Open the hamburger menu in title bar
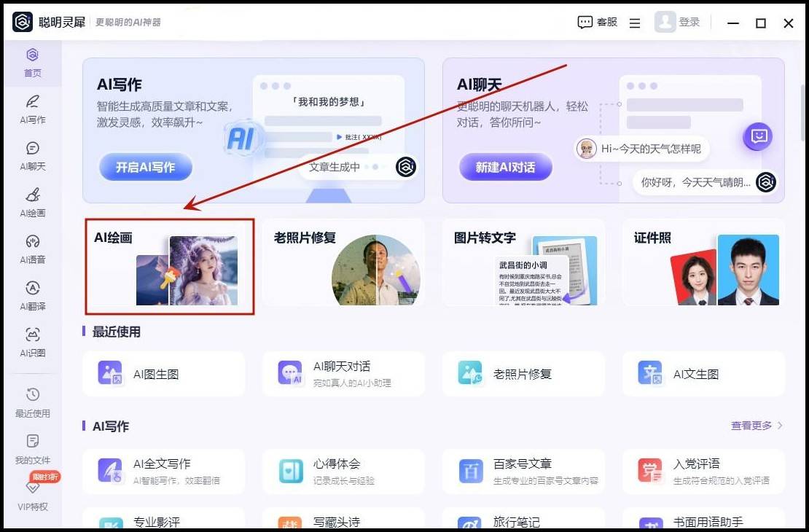 (x=635, y=23)
